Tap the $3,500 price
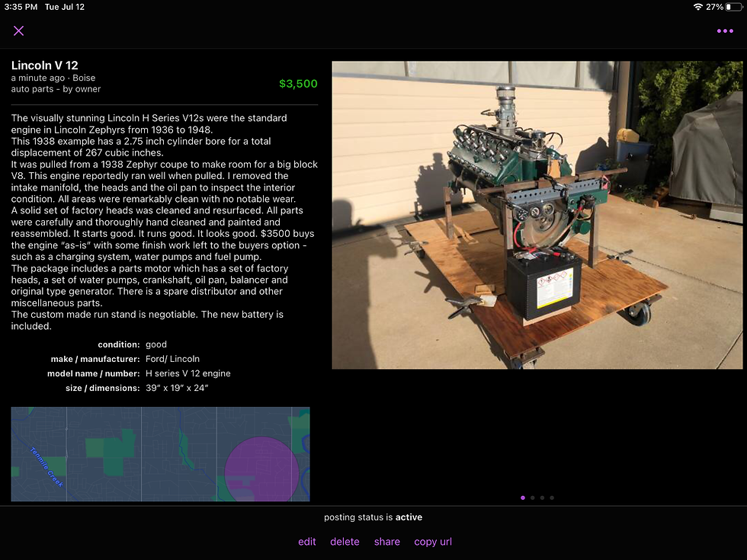Screen dimensions: 747x560 (x=298, y=84)
